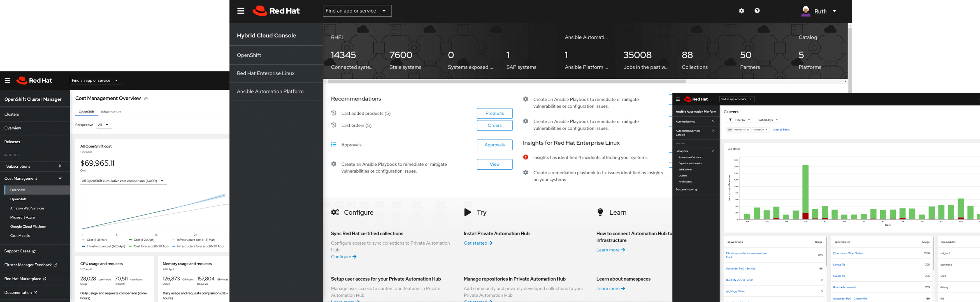Open the Past 30 days dropdown
The height and width of the screenshot is (302, 980).
click(x=767, y=120)
